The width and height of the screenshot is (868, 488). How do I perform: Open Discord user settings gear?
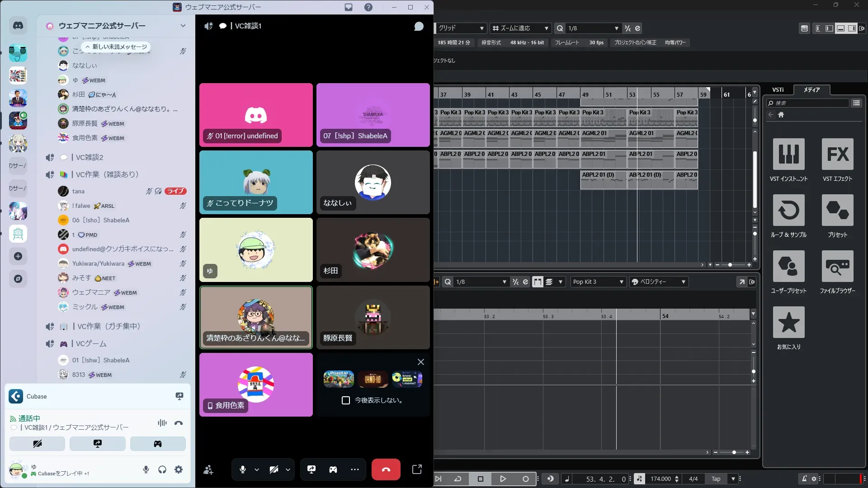[179, 469]
